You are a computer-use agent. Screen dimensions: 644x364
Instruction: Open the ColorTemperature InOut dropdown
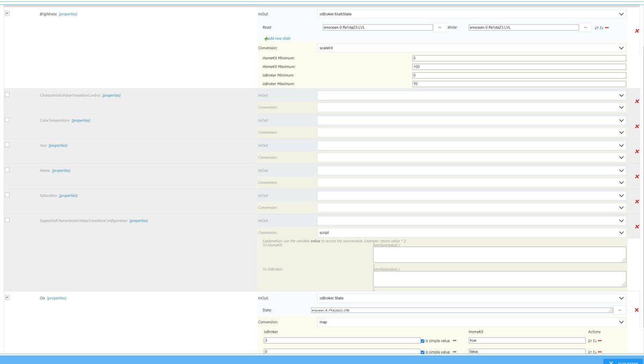pyautogui.click(x=472, y=120)
